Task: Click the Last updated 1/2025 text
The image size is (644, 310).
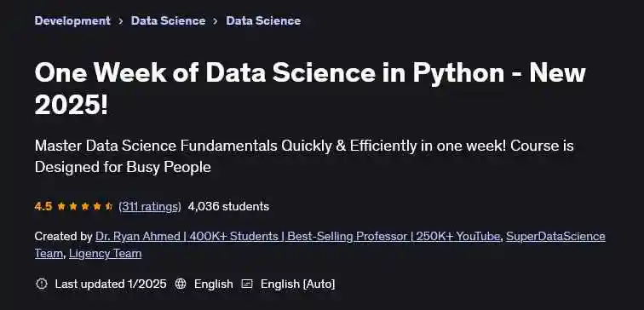Action: (x=111, y=284)
